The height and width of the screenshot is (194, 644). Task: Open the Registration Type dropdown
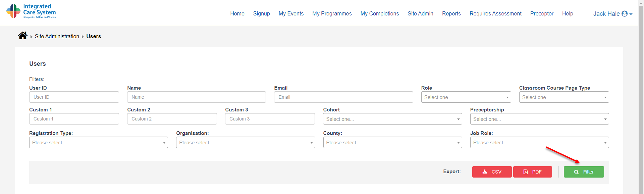pos(98,143)
